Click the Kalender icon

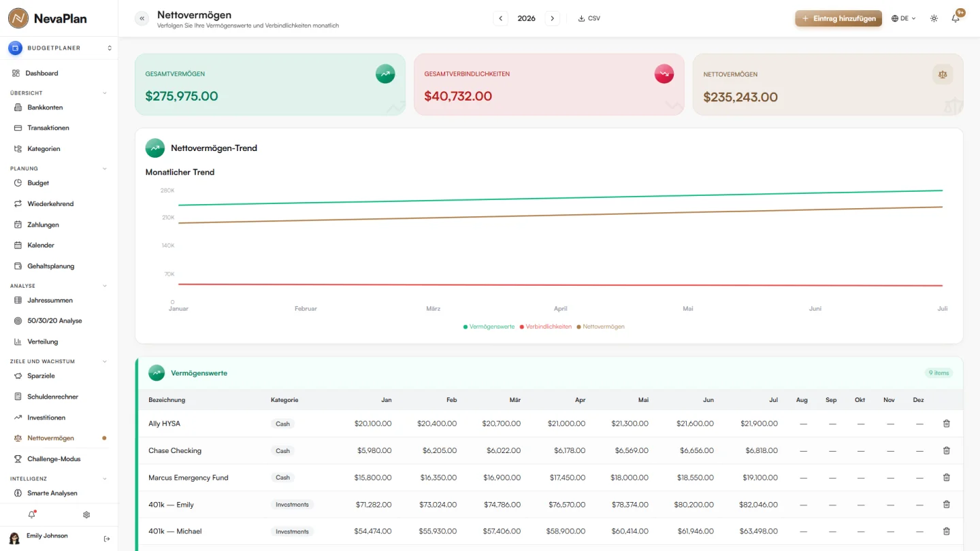click(x=18, y=245)
